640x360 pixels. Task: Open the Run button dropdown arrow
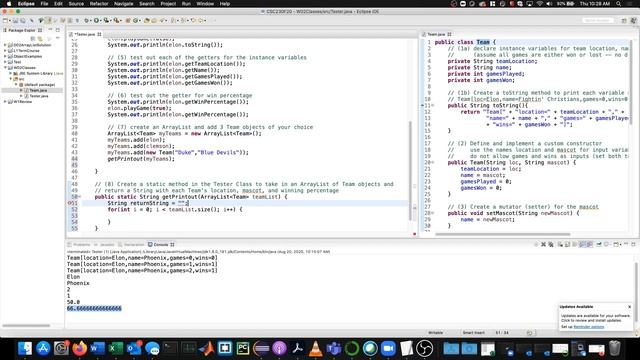101,20
